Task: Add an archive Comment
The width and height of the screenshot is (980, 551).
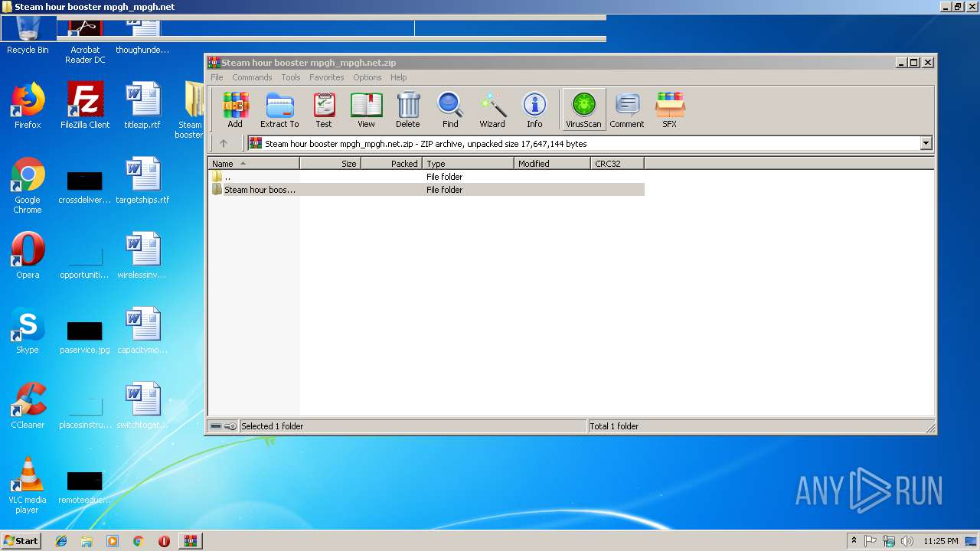Action: 627,109
